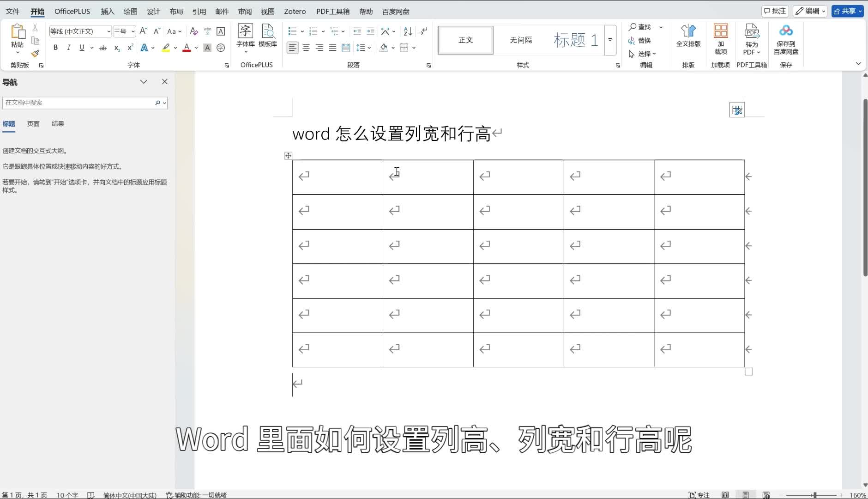
Task: Click the 共享 (Share) button
Action: pyautogui.click(x=847, y=11)
